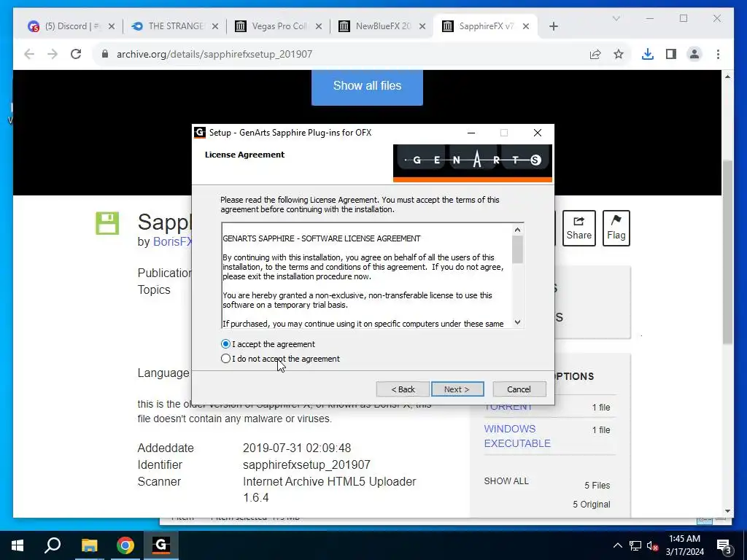Image resolution: width=747 pixels, height=560 pixels.
Task: Close the SapphireFX v7 tab
Action: 526,26
